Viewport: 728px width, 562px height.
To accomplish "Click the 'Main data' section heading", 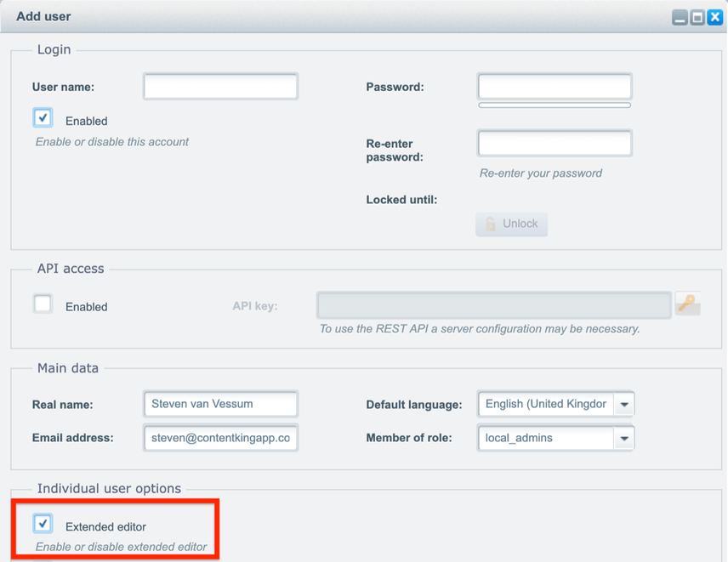I will point(68,368).
